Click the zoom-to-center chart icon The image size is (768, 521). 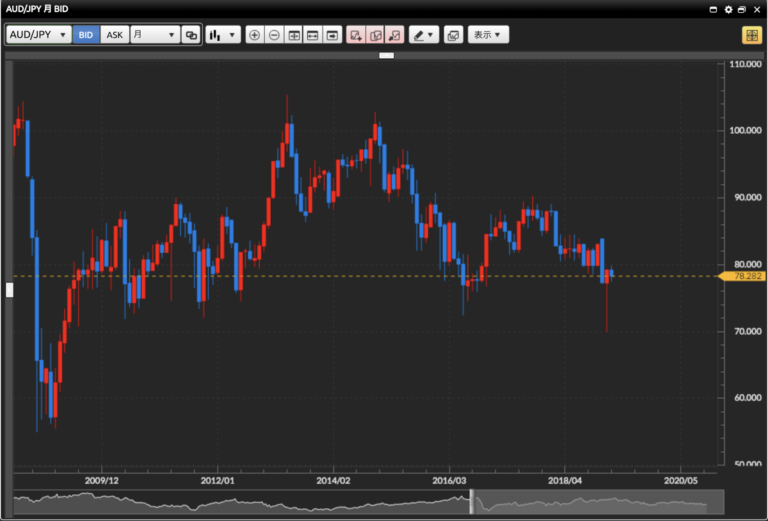(294, 35)
